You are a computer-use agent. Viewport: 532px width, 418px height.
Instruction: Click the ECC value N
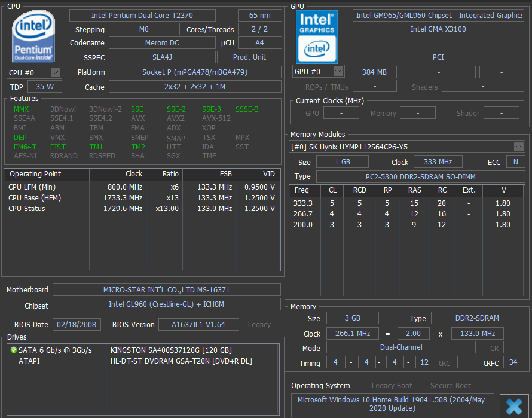(x=516, y=162)
